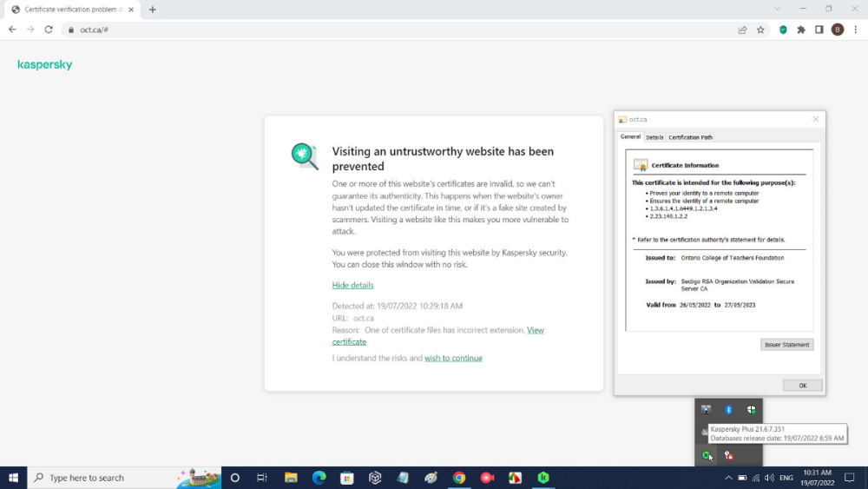The image size is (868, 489).
Task: Open the taskbar clock and date
Action: pyautogui.click(x=817, y=478)
